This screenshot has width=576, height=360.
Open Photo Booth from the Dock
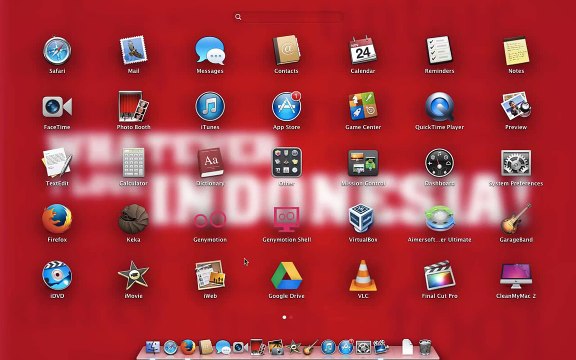(x=258, y=347)
